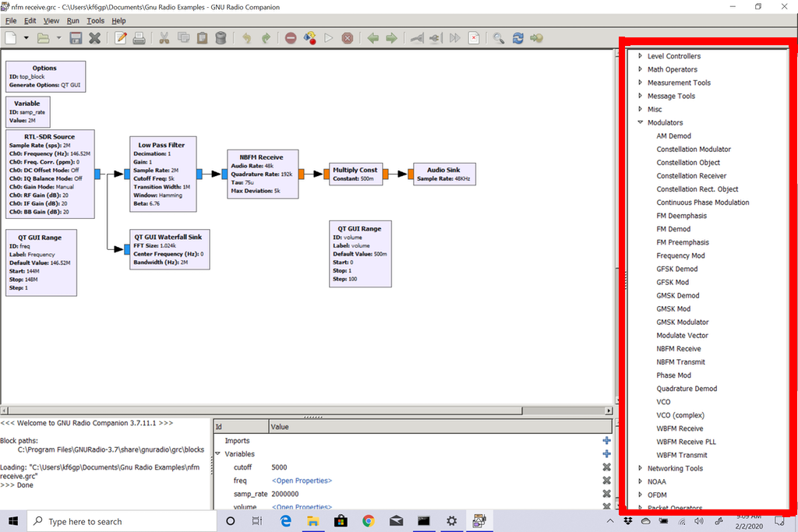
Task: Rotate block counterclockwise with left green arrow
Action: tap(373, 38)
